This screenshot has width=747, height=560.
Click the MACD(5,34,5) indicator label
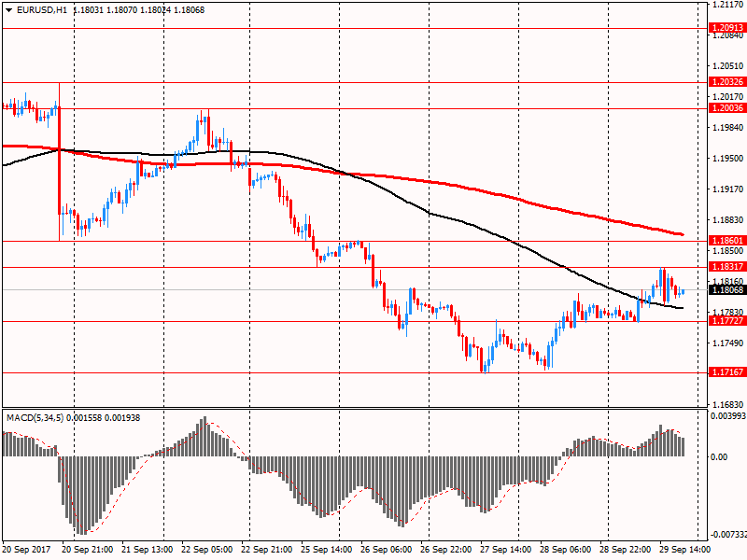35,418
